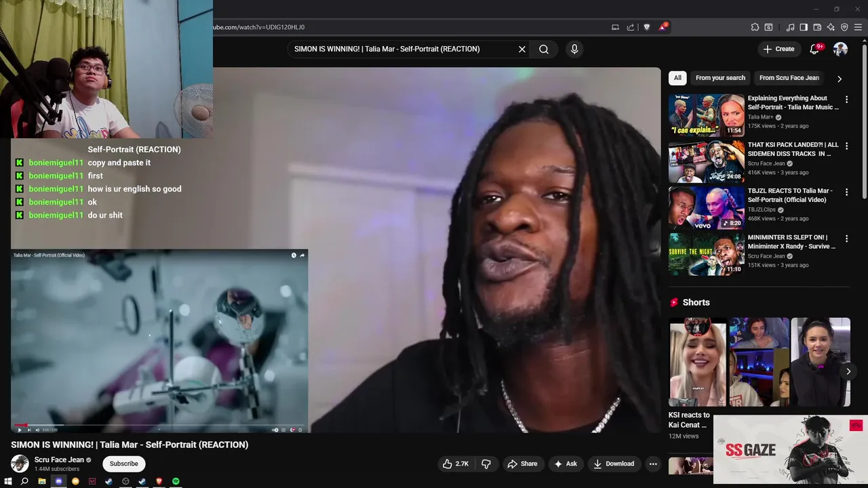Show next Shorts with right arrow
The width and height of the screenshot is (868, 488).
tap(848, 371)
